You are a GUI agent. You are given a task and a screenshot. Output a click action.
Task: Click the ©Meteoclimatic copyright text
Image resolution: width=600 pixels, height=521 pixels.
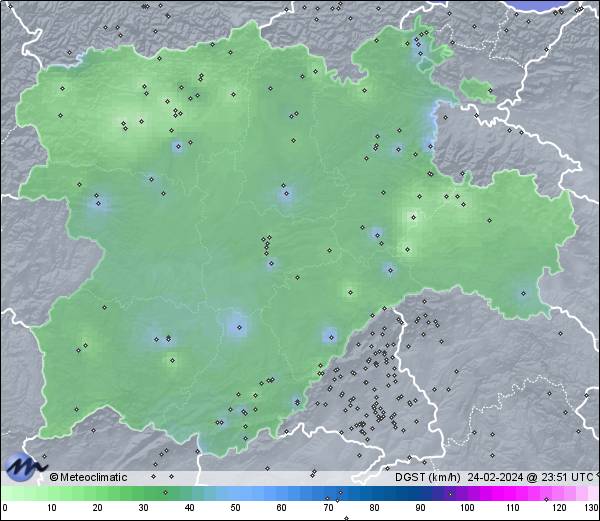[x=88, y=477]
